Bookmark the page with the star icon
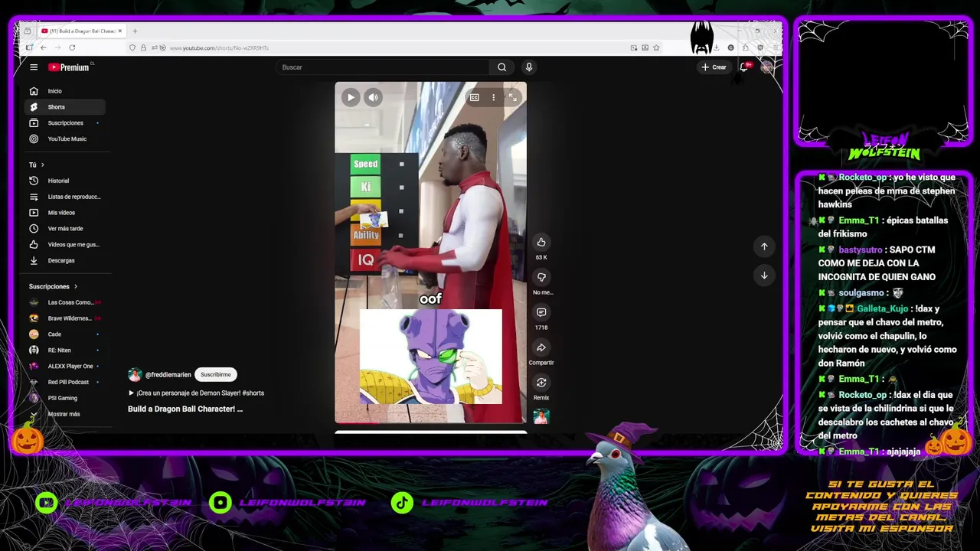Screen dimensions: 980x551 click(x=656, y=48)
